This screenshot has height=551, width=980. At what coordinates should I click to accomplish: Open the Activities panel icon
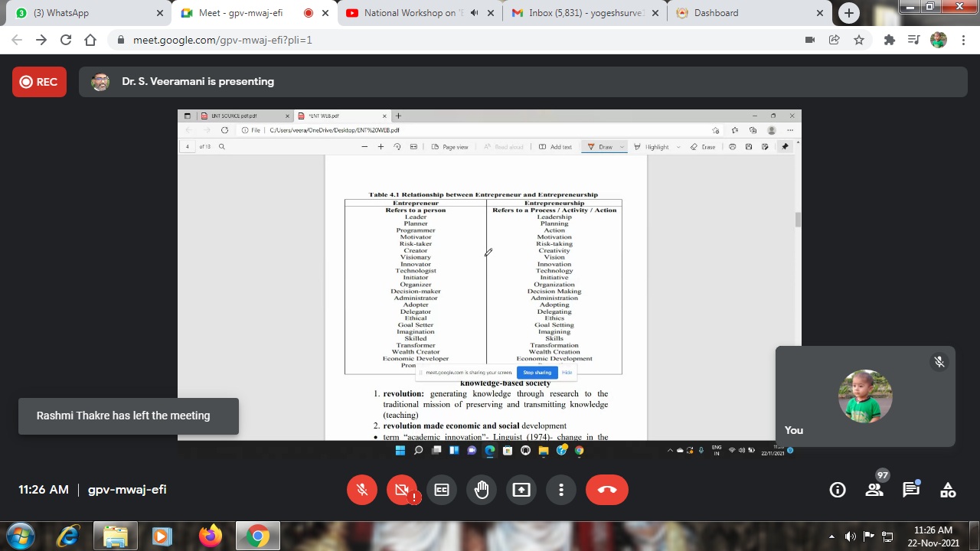948,490
